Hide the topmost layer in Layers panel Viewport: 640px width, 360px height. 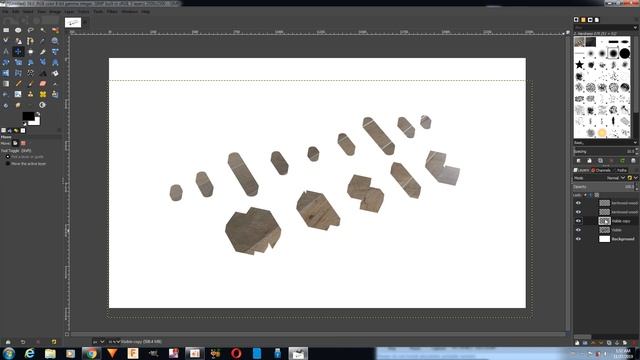[578, 203]
